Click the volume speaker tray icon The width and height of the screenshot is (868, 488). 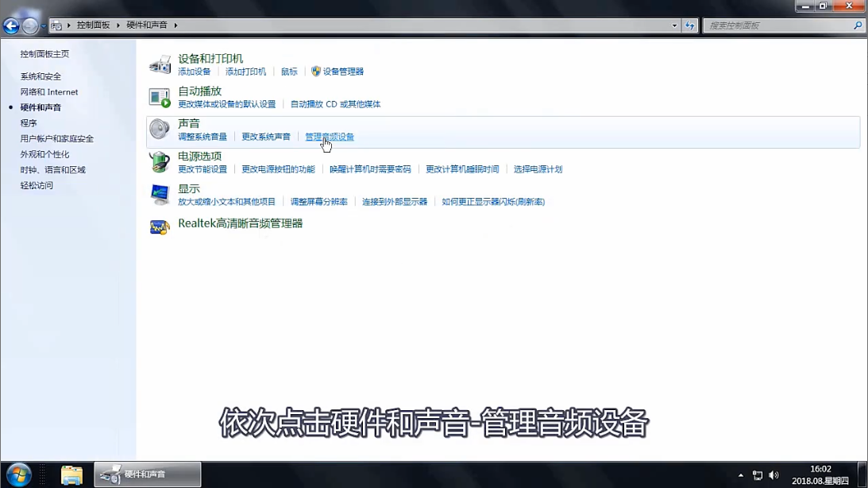click(773, 475)
